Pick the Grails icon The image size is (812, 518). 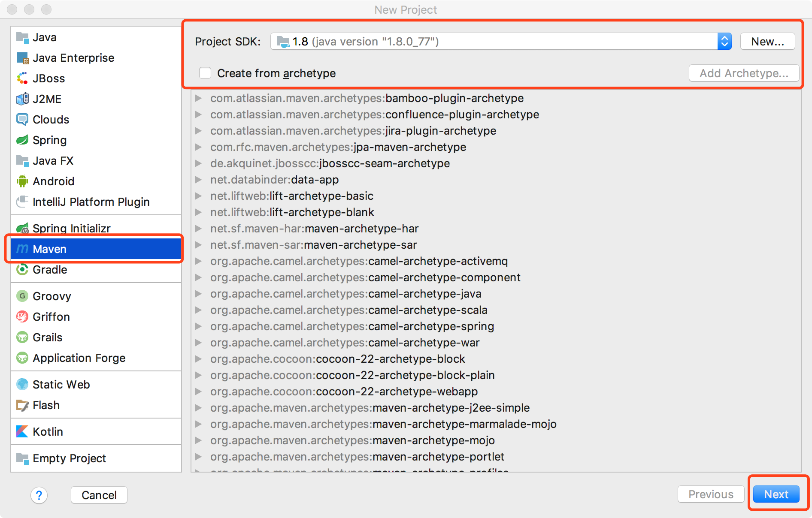coord(22,337)
